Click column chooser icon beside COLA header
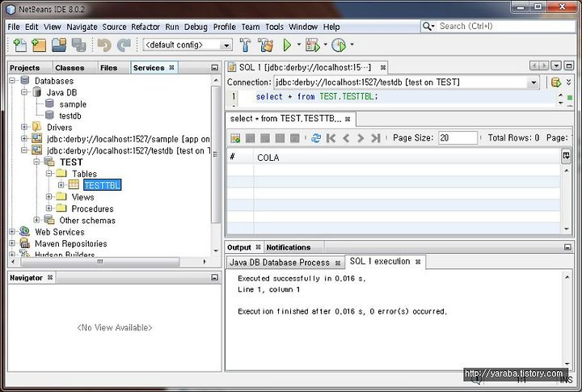The width and height of the screenshot is (582, 392). [566, 155]
